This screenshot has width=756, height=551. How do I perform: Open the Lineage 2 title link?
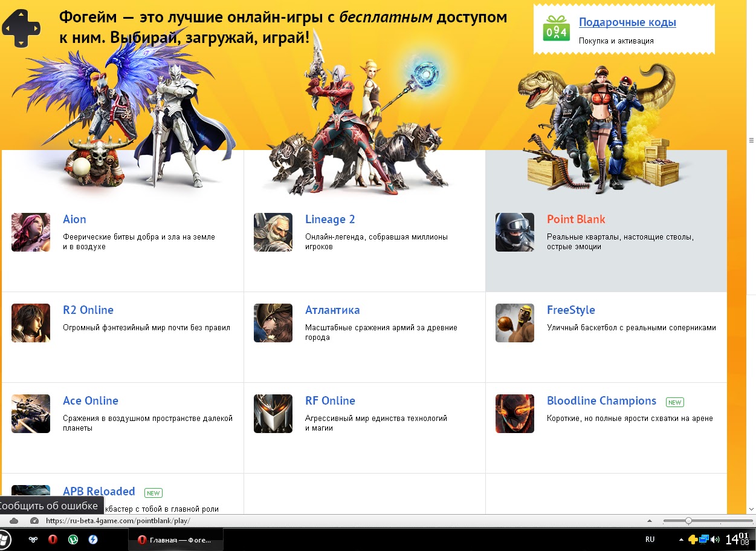(x=330, y=220)
